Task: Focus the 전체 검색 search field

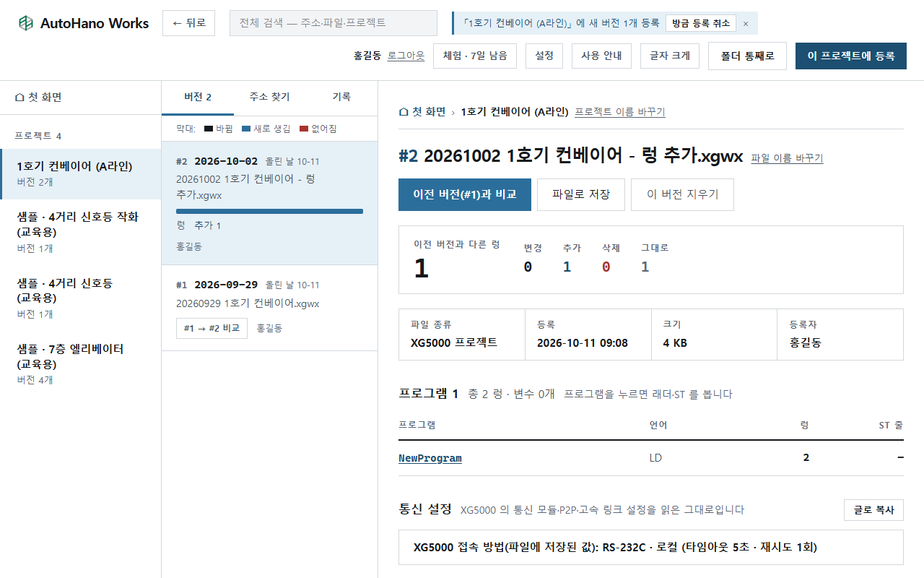Action: [334, 23]
